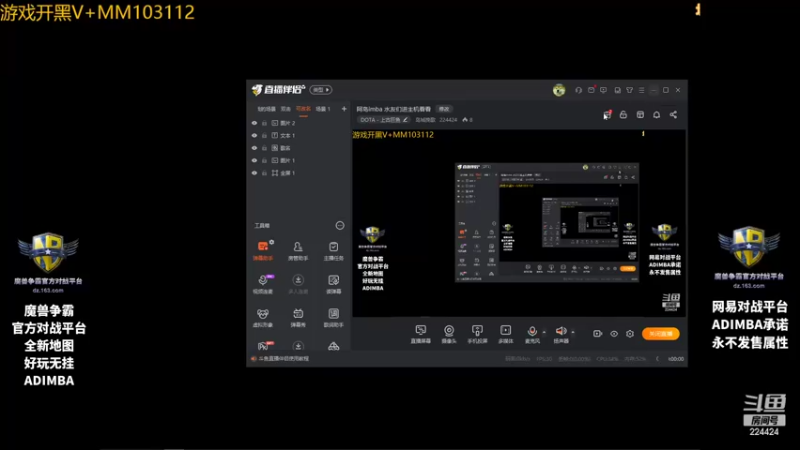The width and height of the screenshot is (800, 450).
Task: Add a 手机投屏 phone casting source
Action: point(477,334)
